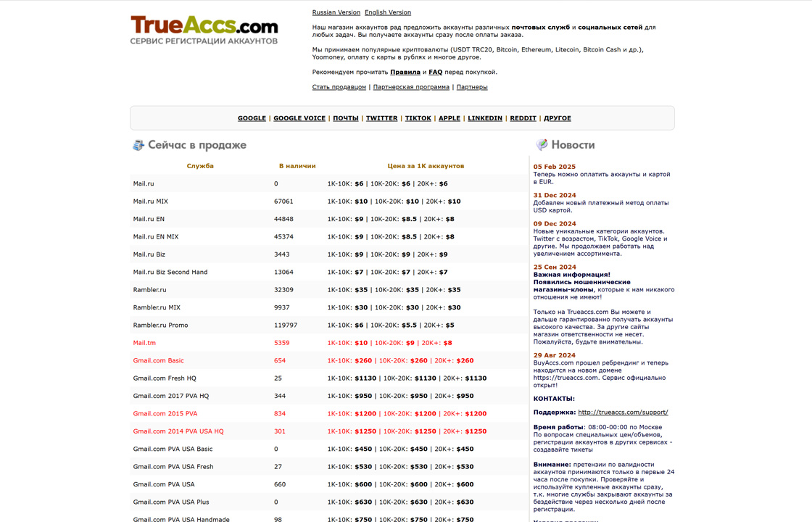Click the stock count 119797
This screenshot has width=812, height=522.
(286, 326)
